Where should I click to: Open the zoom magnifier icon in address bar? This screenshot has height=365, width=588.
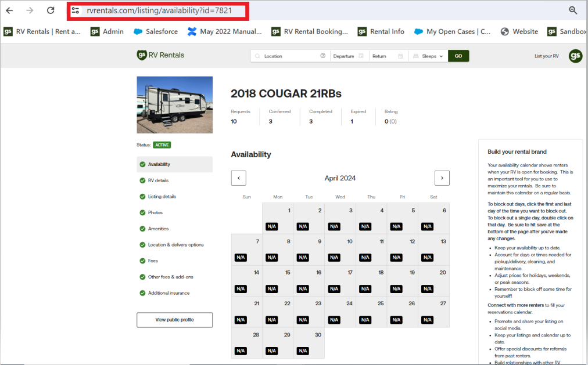pyautogui.click(x=573, y=10)
